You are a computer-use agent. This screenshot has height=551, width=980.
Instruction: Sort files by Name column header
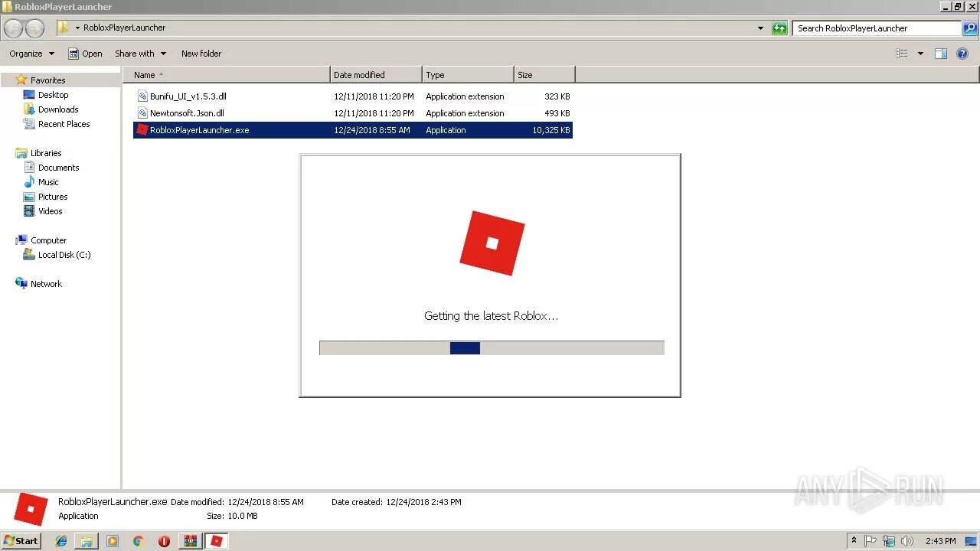click(227, 75)
